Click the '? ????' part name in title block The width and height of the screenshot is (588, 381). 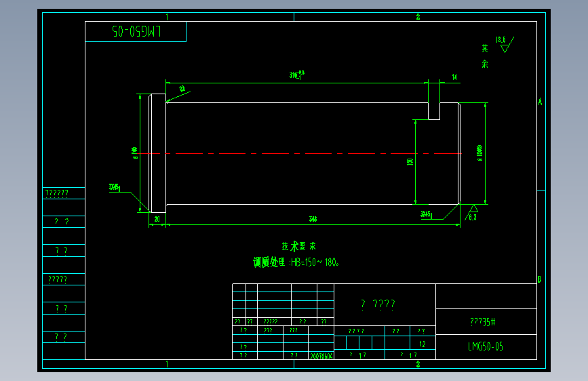[x=378, y=304]
